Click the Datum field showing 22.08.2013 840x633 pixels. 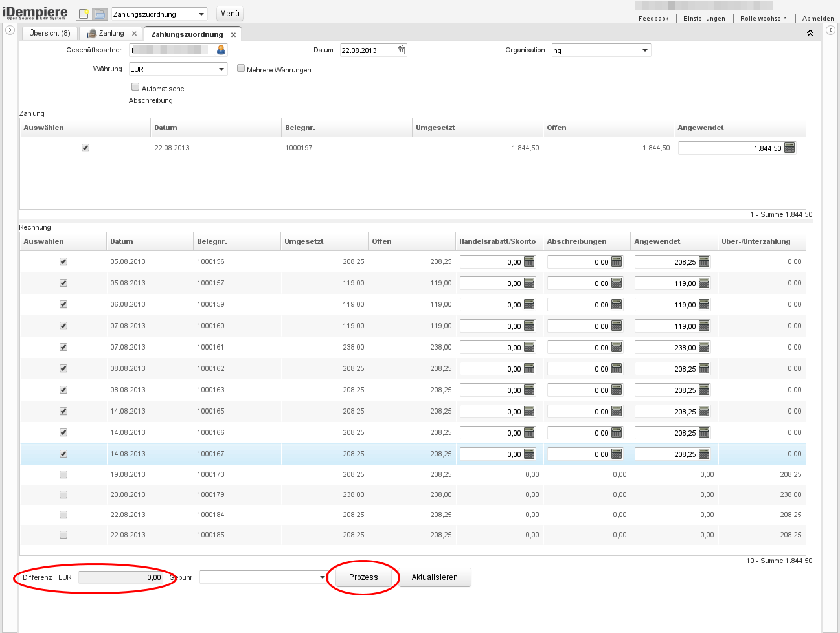pyautogui.click(x=368, y=50)
